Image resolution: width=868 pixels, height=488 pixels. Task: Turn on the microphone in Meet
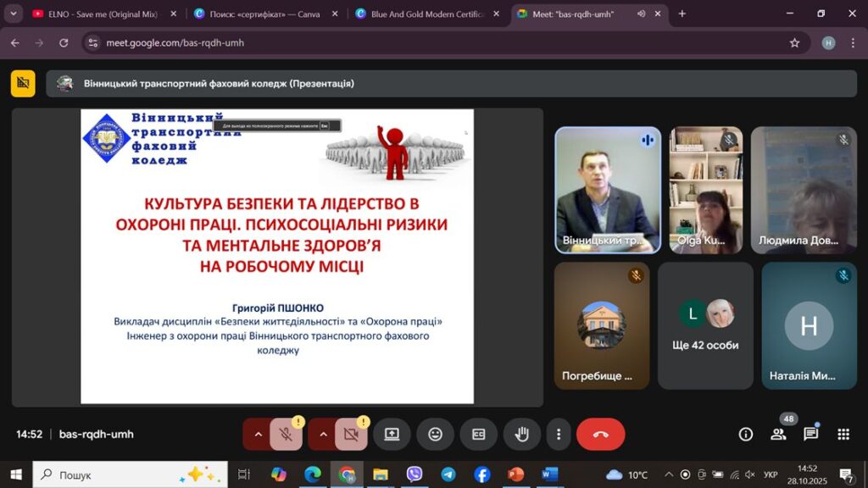point(287,435)
